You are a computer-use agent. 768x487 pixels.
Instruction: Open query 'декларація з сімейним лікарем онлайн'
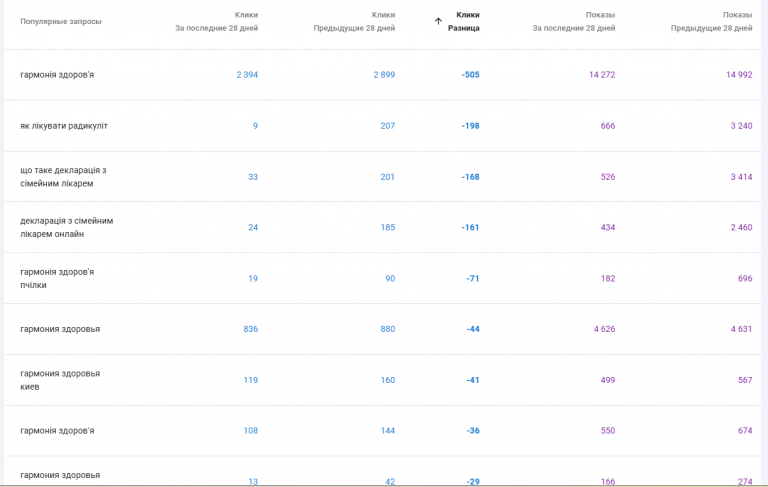[67, 228]
